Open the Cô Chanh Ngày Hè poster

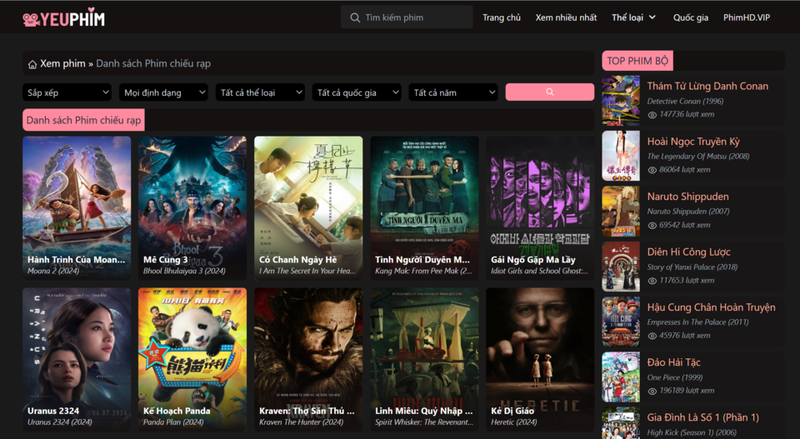click(308, 207)
